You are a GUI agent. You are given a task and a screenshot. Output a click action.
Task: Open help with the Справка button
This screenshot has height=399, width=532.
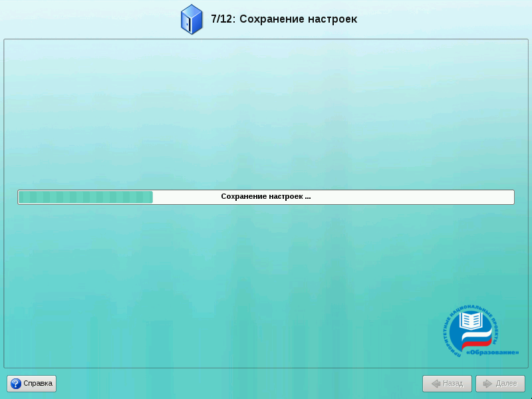32,384
